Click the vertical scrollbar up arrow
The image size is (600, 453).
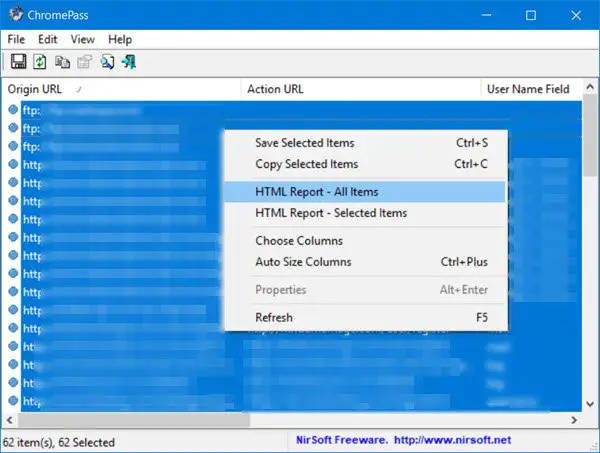[x=590, y=87]
